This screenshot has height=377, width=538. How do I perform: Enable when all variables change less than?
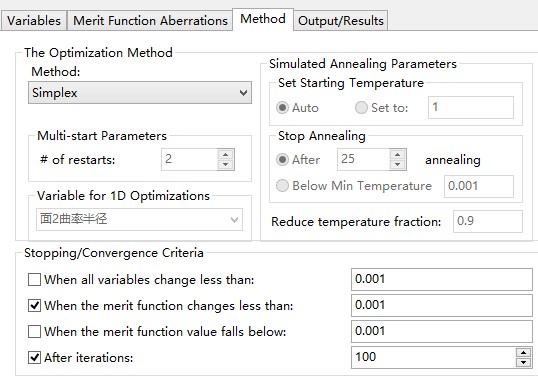pos(34,280)
